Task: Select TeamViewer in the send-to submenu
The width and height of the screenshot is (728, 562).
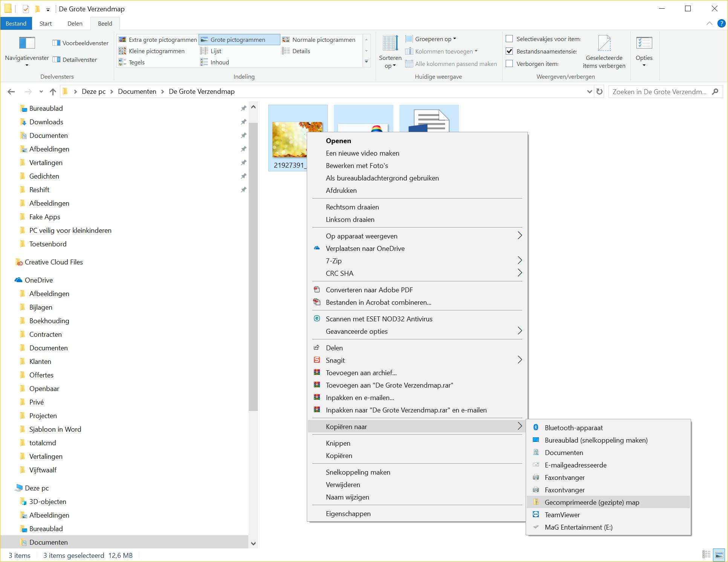Action: pos(562,515)
